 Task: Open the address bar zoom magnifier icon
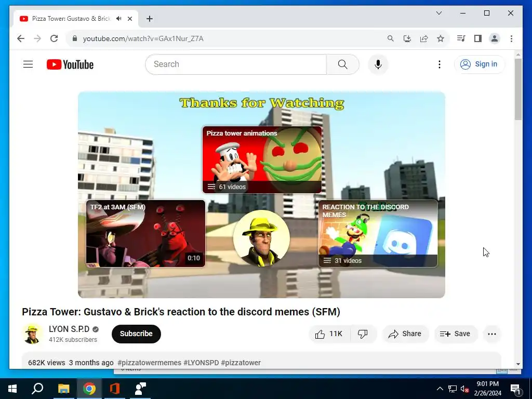pyautogui.click(x=391, y=38)
